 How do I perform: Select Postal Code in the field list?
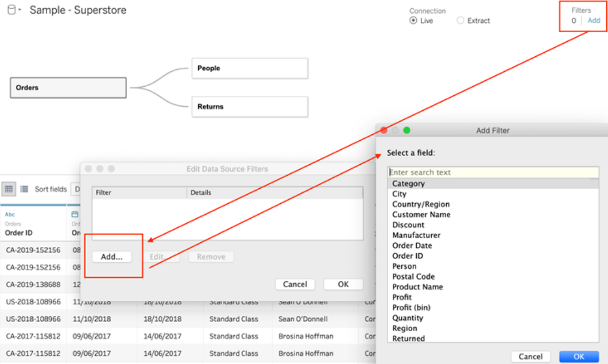[x=493, y=277]
